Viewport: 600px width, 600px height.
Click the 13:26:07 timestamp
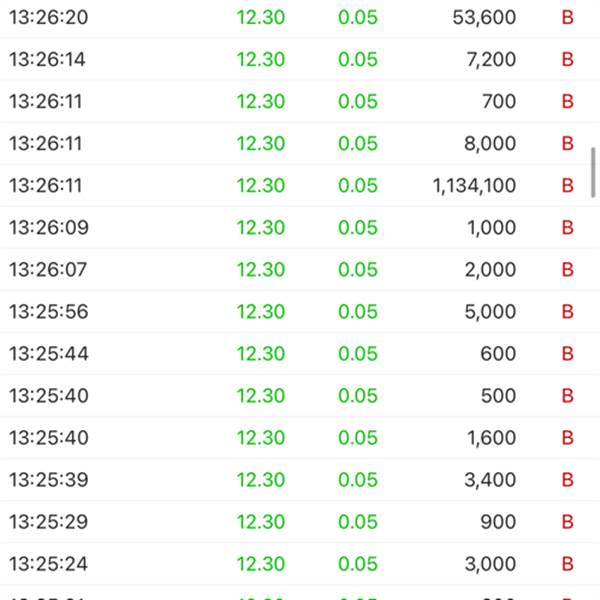(x=48, y=269)
